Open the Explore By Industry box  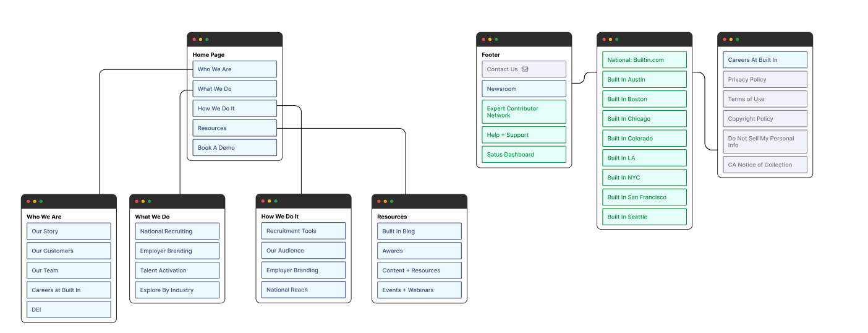pos(177,290)
